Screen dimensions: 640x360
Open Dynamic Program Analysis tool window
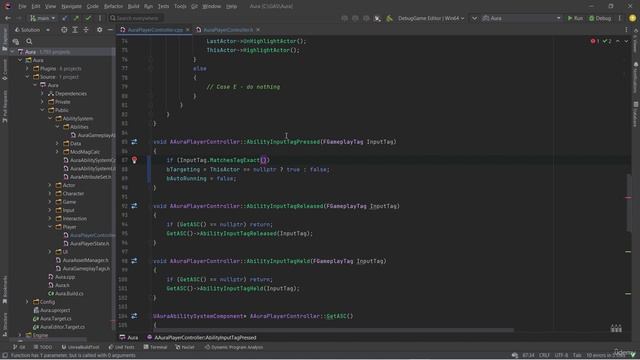(x=234, y=347)
